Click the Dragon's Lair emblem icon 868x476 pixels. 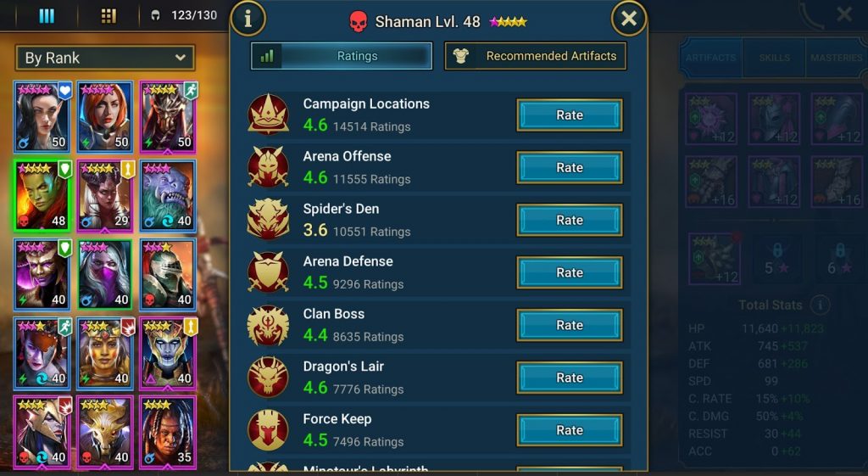coord(268,378)
